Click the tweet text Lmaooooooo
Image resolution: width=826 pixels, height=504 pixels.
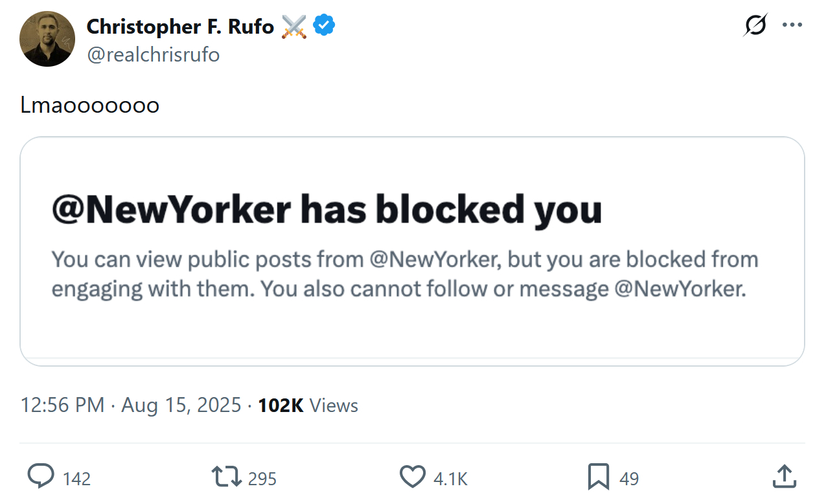pos(90,106)
